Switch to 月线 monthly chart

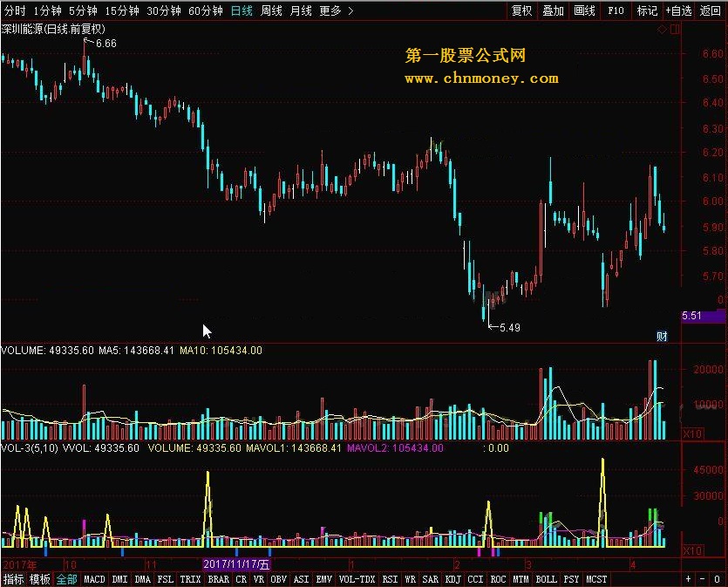pos(301,10)
